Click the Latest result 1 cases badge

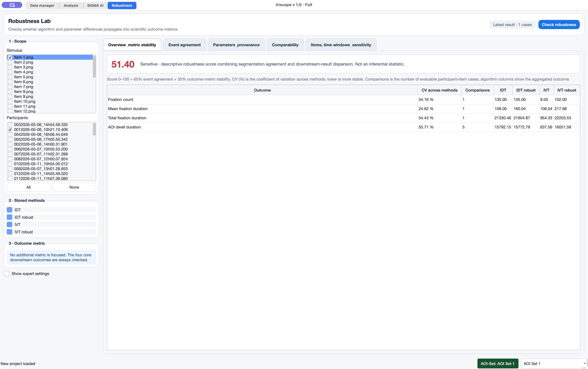coord(512,25)
